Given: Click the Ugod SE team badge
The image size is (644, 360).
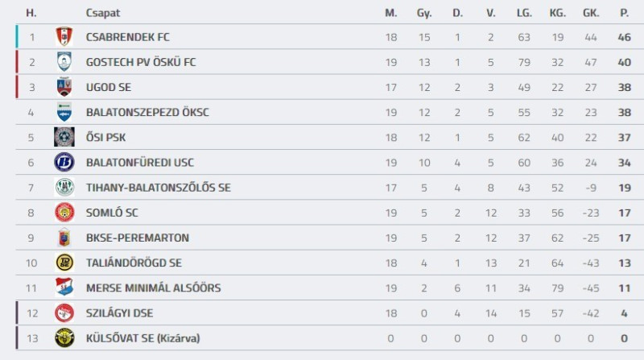Looking at the screenshot, I should 64,87.
